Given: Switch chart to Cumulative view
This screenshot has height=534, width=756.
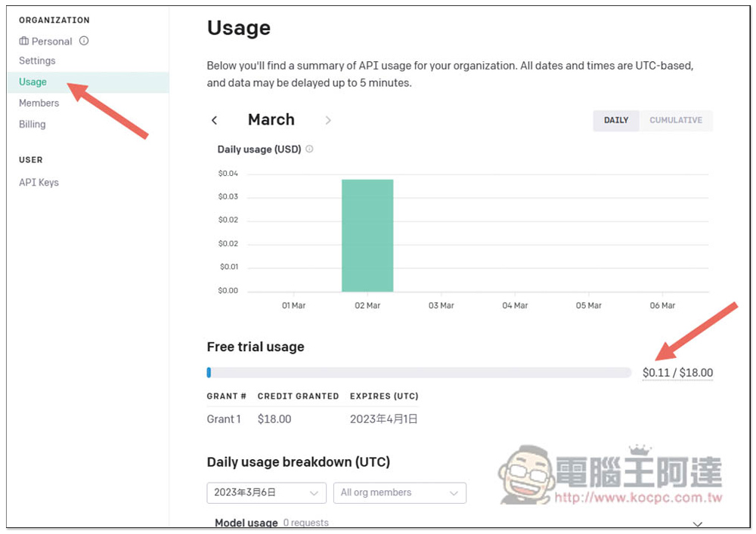Looking at the screenshot, I should 676,120.
